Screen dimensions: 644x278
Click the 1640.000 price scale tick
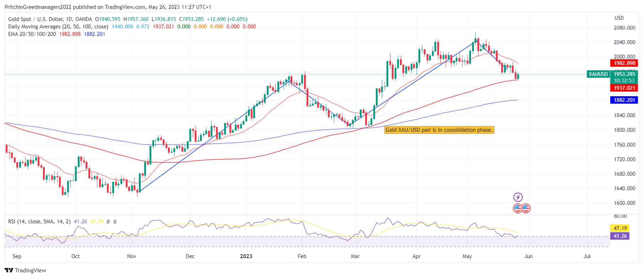tap(624, 189)
